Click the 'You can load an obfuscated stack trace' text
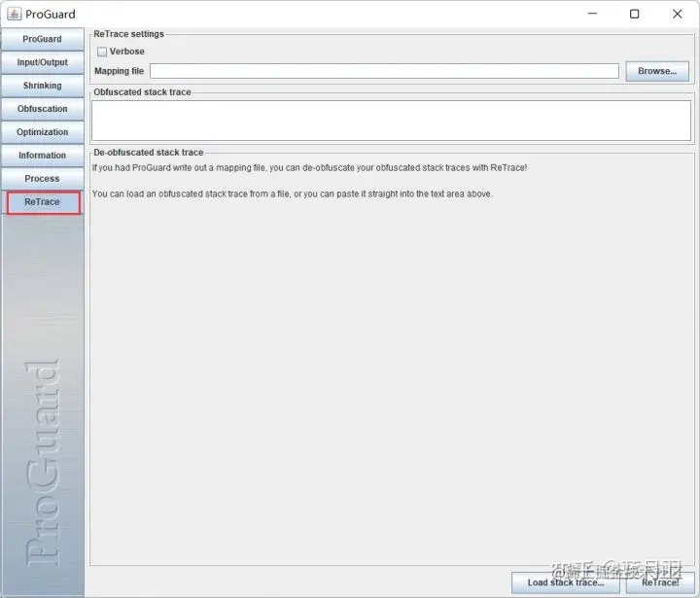The height and width of the screenshot is (598, 700). point(292,193)
